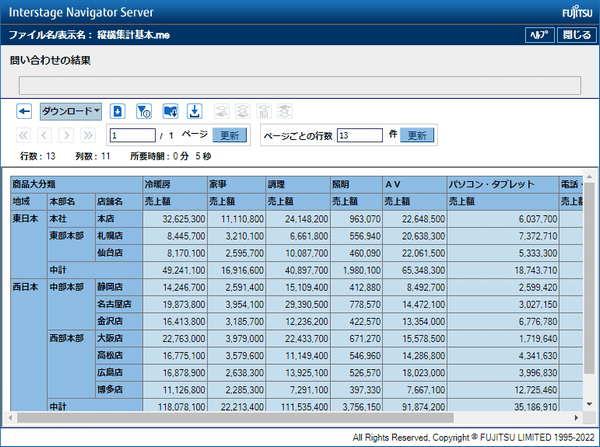Click the 地域 header cell
Image resolution: width=600 pixels, height=447 pixels.
point(29,202)
